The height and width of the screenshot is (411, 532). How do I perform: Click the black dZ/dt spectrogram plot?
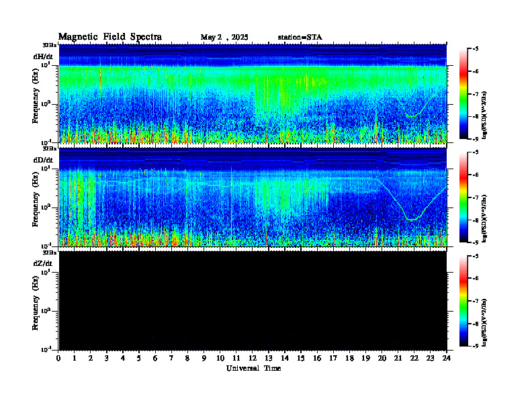[x=253, y=301]
